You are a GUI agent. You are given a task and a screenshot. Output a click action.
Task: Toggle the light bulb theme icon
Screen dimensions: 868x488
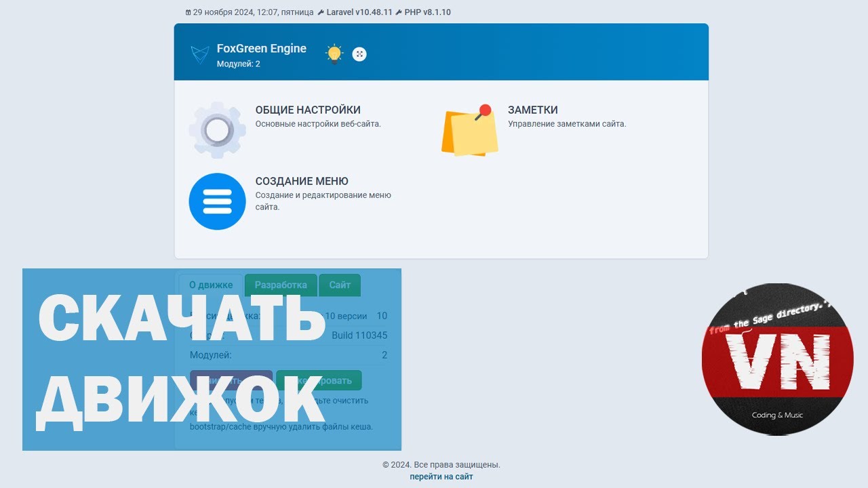334,54
